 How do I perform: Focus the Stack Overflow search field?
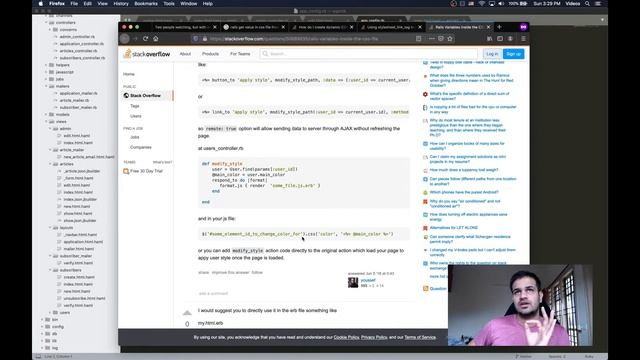369,54
